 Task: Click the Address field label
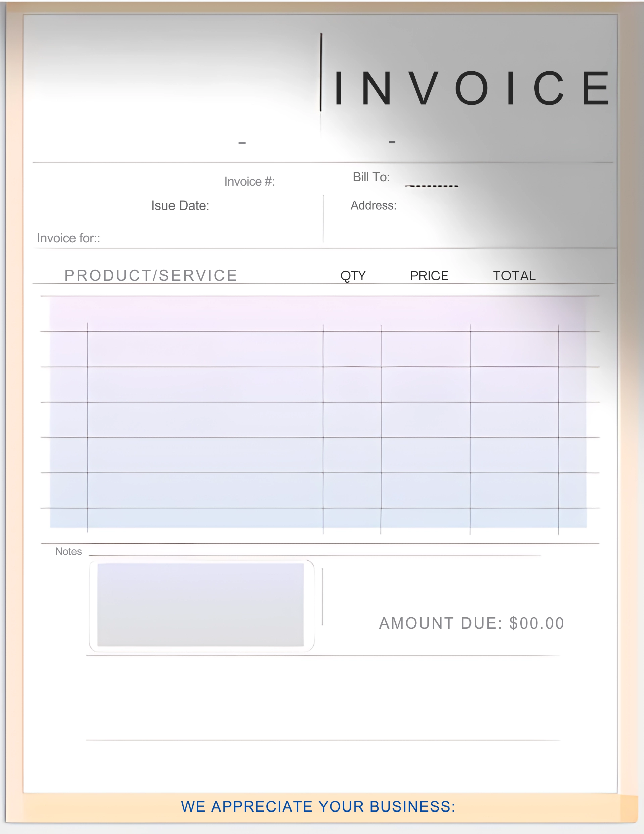[x=373, y=205]
